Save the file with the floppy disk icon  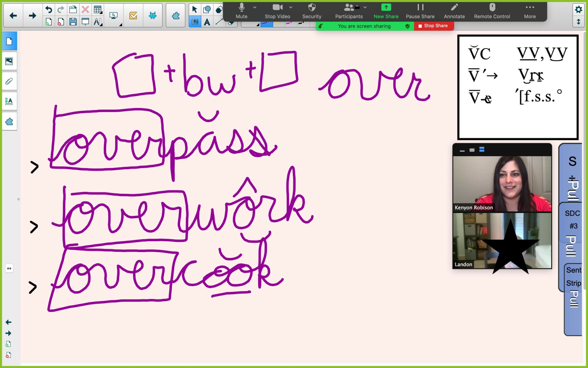pyautogui.click(x=73, y=22)
